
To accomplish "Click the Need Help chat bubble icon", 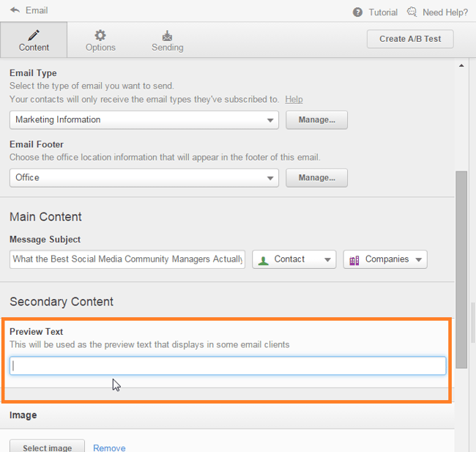I will tap(412, 12).
